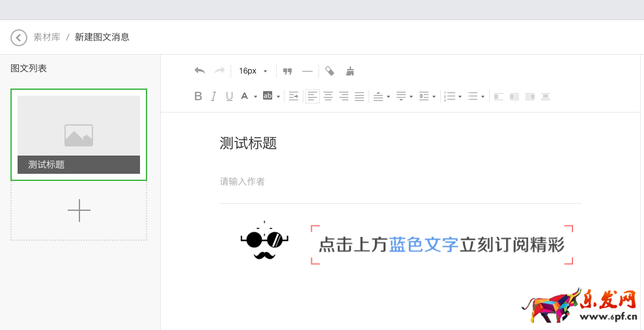Toggle underline formatting
Screen dimensions: 644x330
click(x=229, y=96)
